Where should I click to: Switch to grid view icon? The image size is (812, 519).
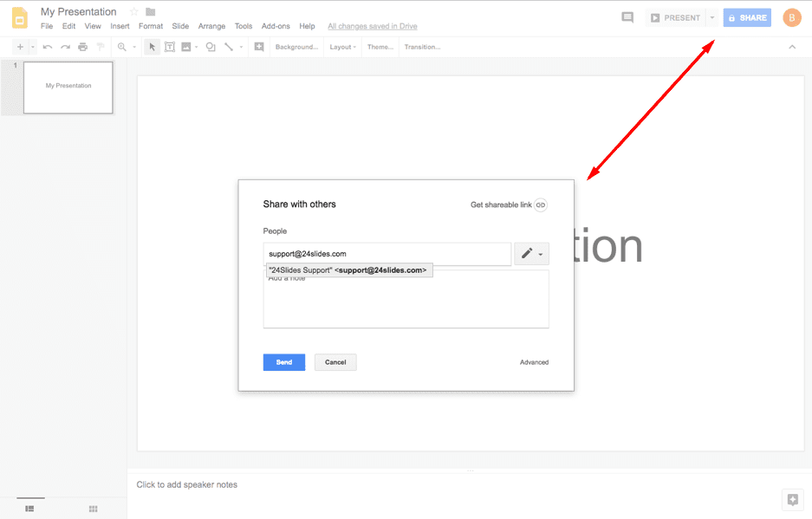pyautogui.click(x=94, y=509)
